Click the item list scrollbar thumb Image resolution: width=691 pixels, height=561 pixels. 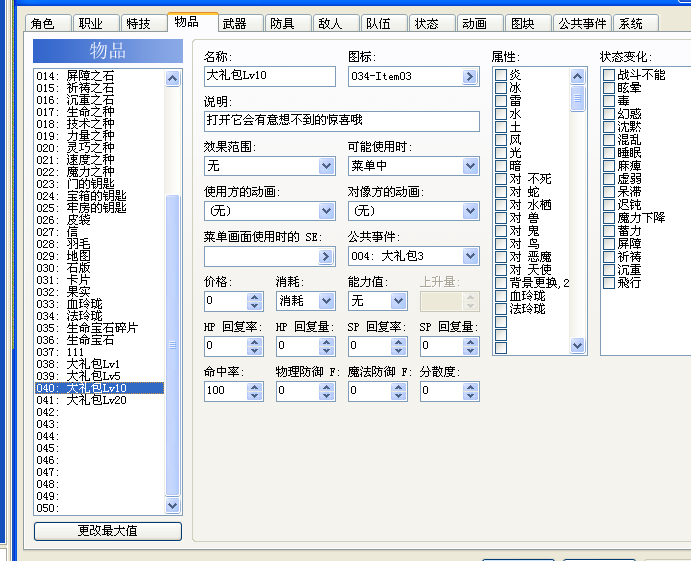(x=172, y=345)
